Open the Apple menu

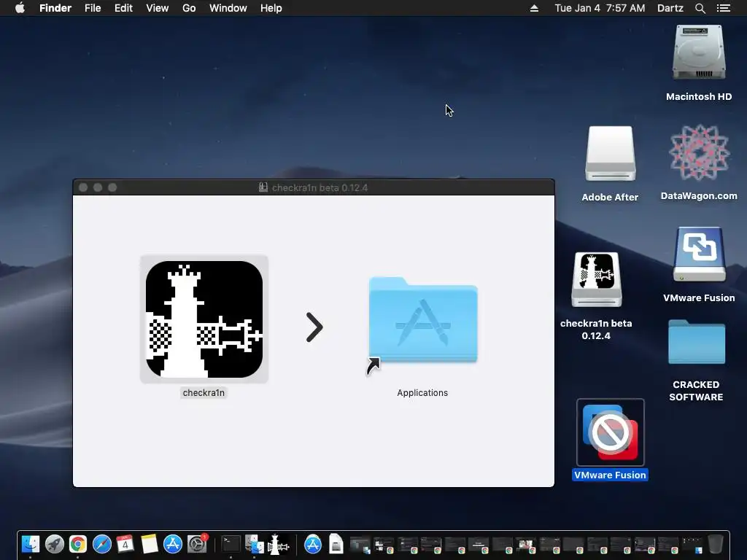click(x=20, y=8)
